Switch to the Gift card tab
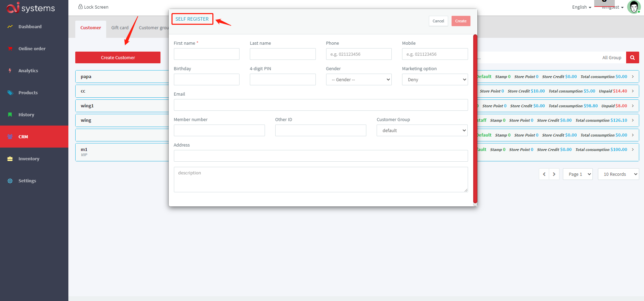The width and height of the screenshot is (644, 301). [120, 28]
